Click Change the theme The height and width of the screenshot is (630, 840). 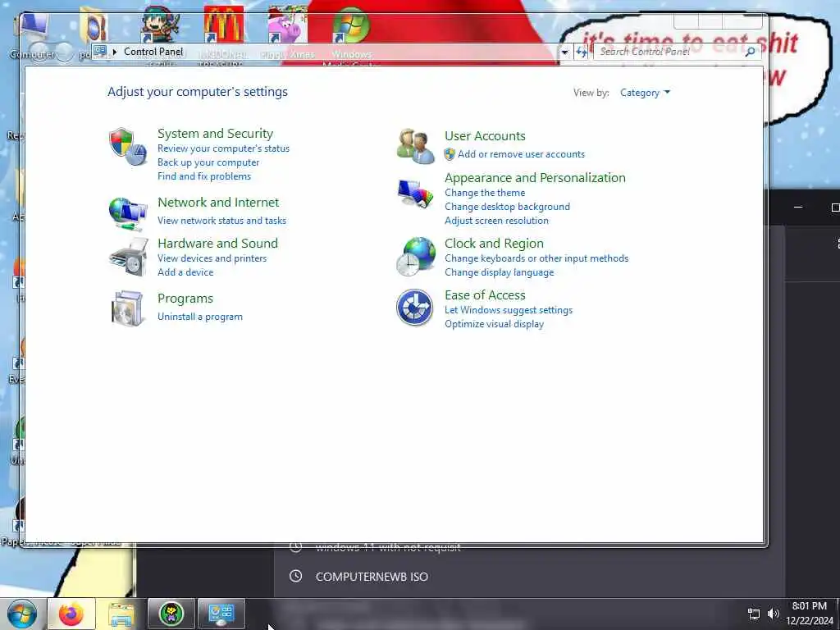coord(485,193)
